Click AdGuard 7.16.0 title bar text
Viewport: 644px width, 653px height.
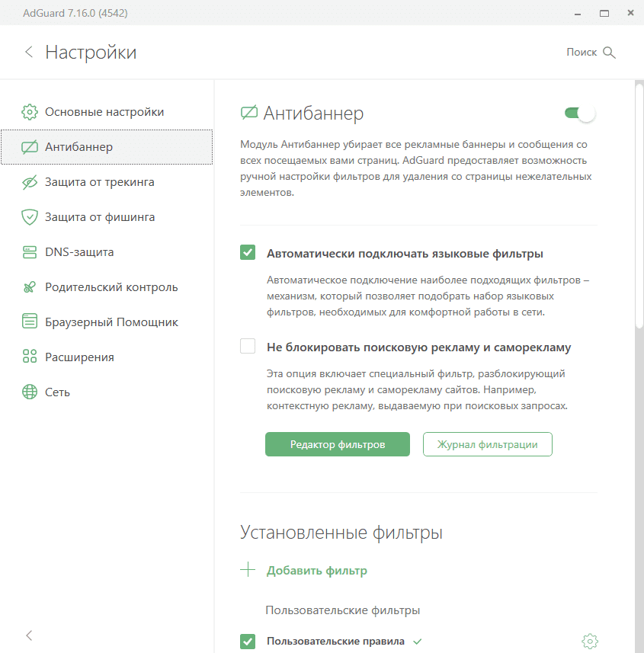pyautogui.click(x=75, y=13)
